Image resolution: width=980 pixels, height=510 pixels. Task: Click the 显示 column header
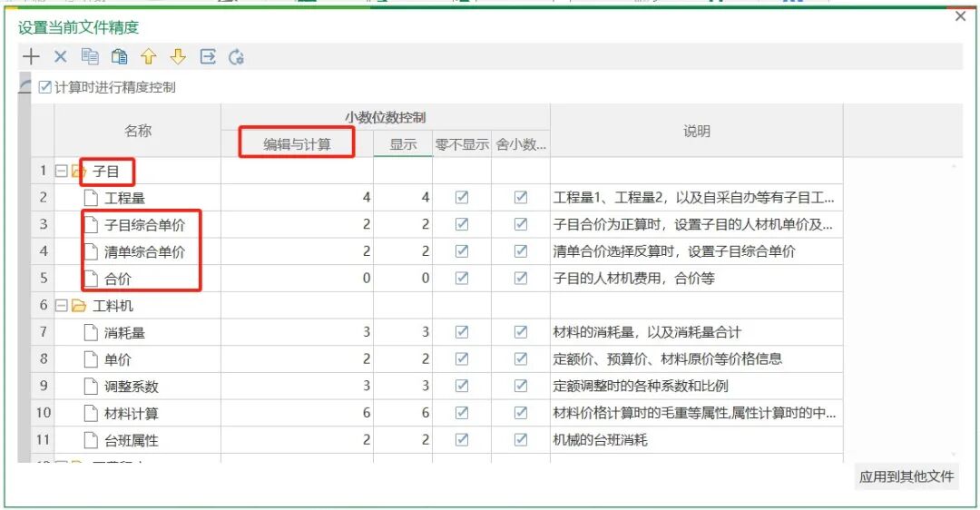point(403,144)
